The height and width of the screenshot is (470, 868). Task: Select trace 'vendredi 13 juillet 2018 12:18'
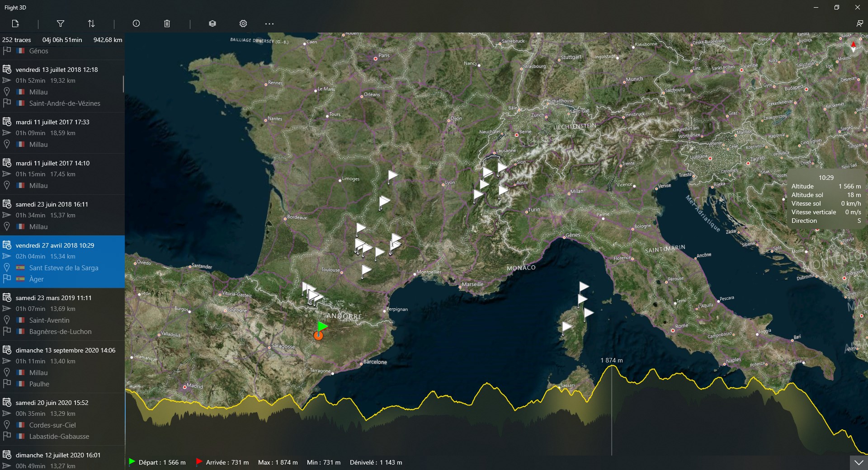pyautogui.click(x=62, y=86)
